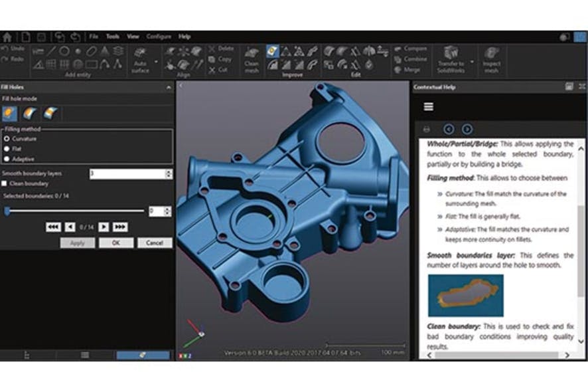Open the Tools menu

pos(113,37)
